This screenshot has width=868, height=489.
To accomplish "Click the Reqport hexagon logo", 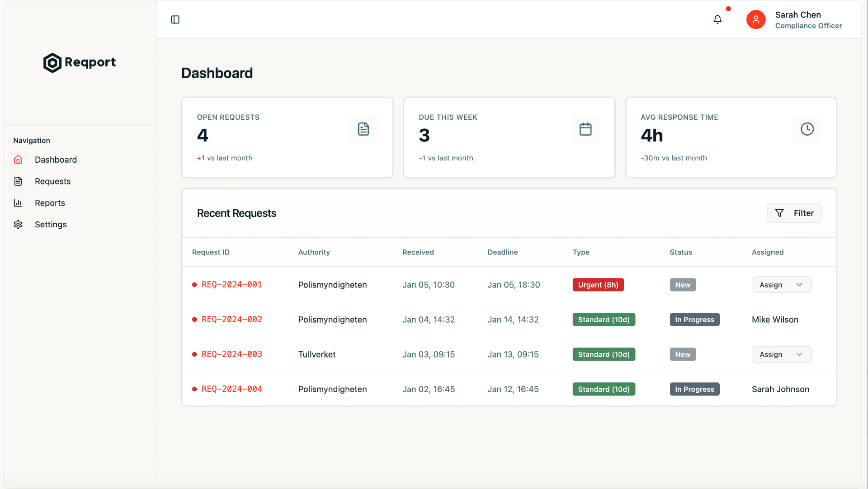I will 52,62.
